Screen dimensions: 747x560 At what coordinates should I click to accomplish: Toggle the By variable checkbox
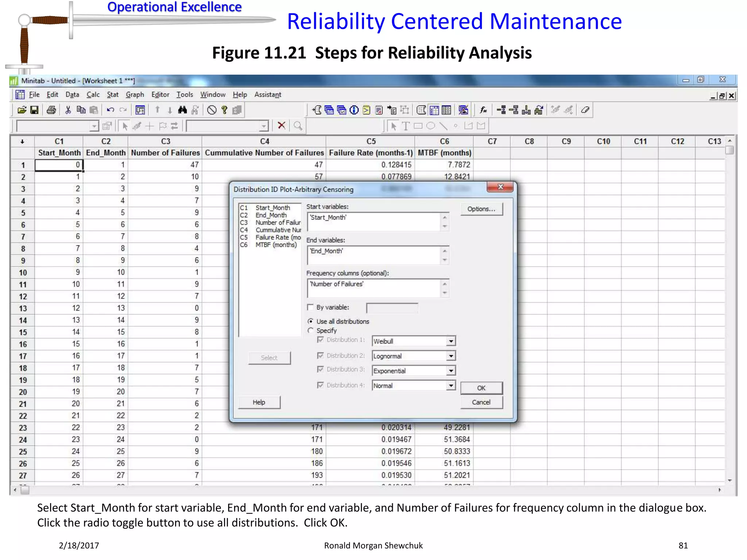click(x=310, y=307)
